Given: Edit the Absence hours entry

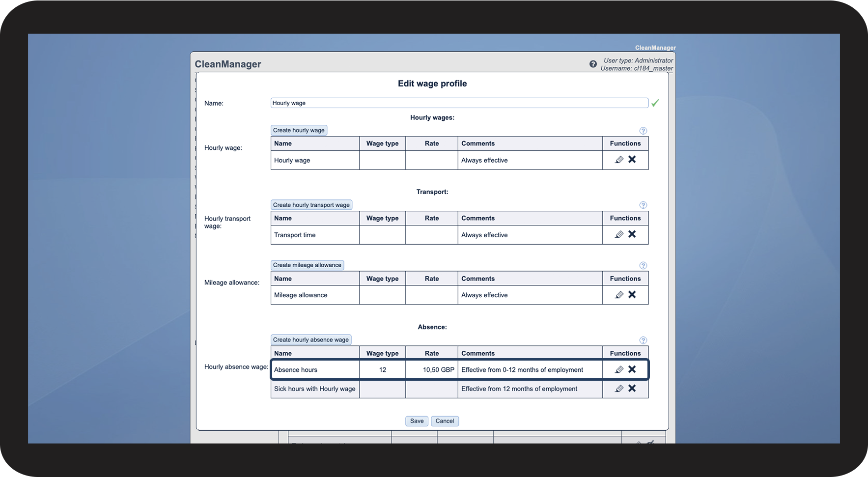Looking at the screenshot, I should (619, 369).
